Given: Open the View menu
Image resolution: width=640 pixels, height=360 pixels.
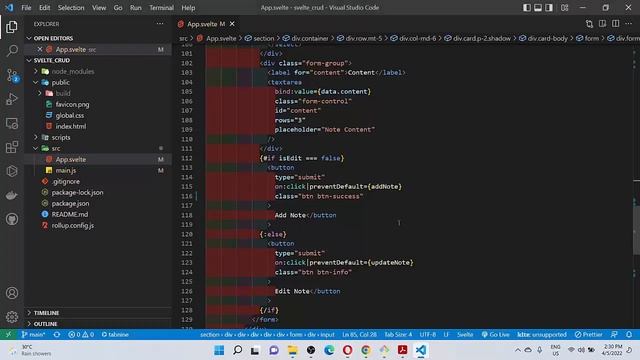Looking at the screenshot, I should coord(99,7).
